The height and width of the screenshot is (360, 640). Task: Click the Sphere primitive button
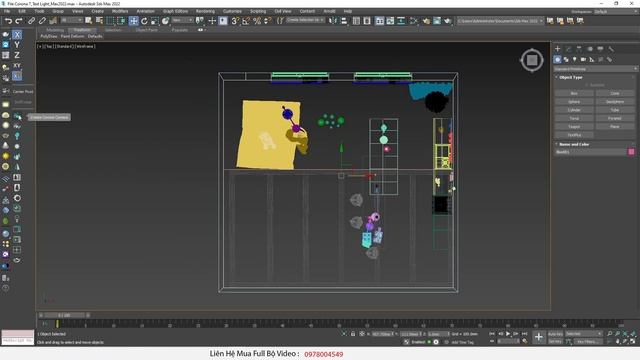coord(574,102)
